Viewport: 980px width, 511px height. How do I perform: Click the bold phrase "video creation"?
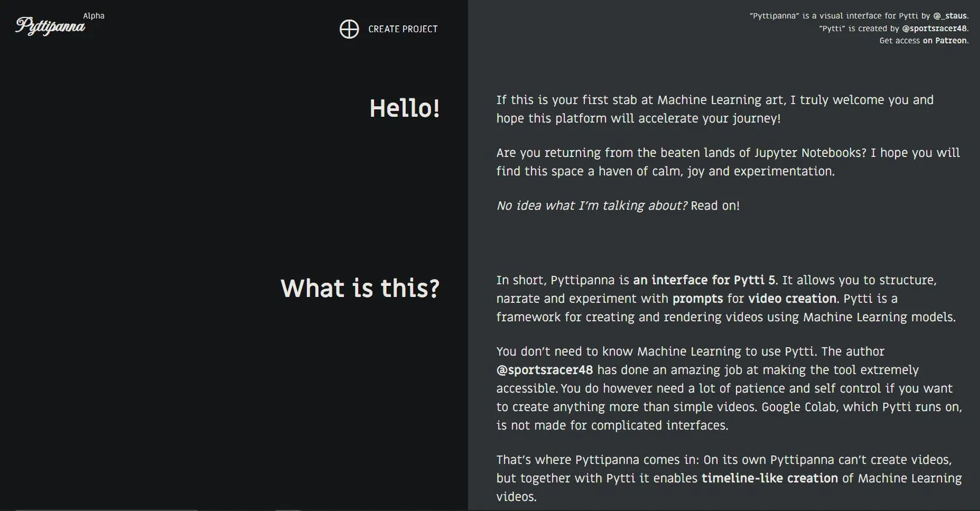792,299
